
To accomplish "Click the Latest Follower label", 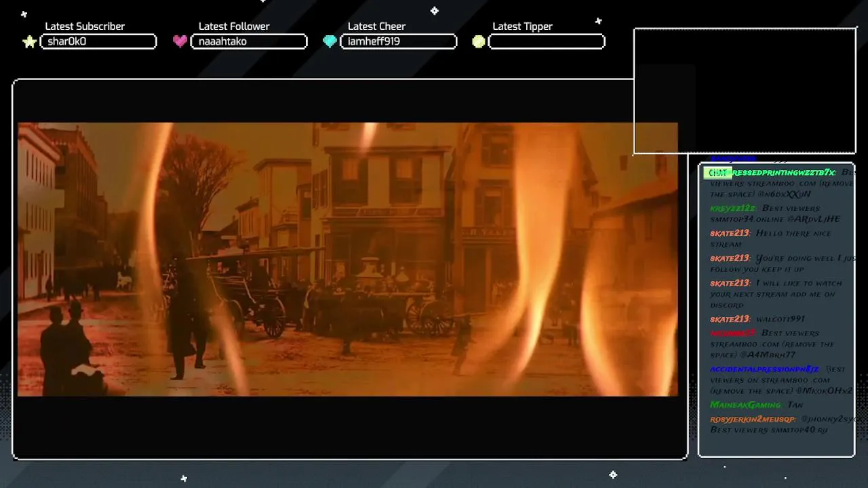I will 234,26.
